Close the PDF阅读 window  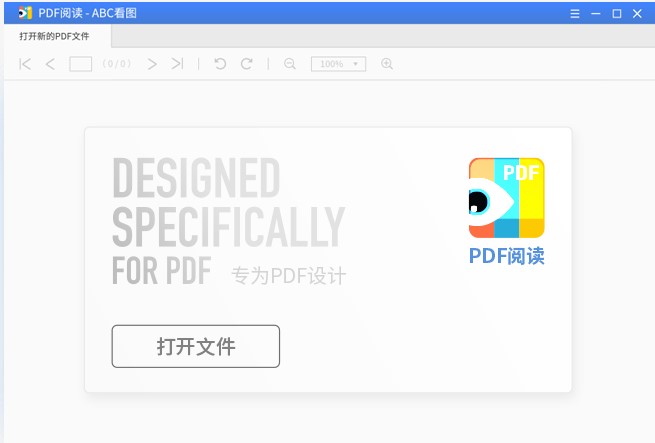pos(637,13)
